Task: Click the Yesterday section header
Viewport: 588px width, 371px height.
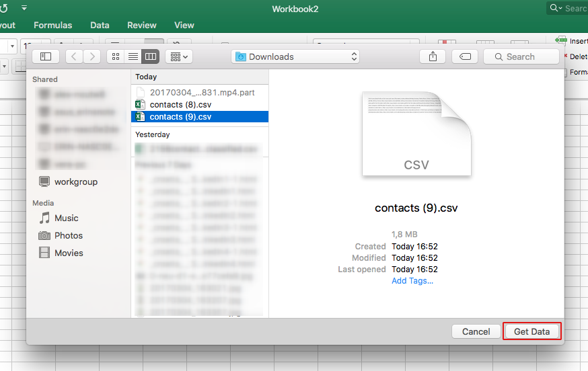Action: (x=152, y=134)
